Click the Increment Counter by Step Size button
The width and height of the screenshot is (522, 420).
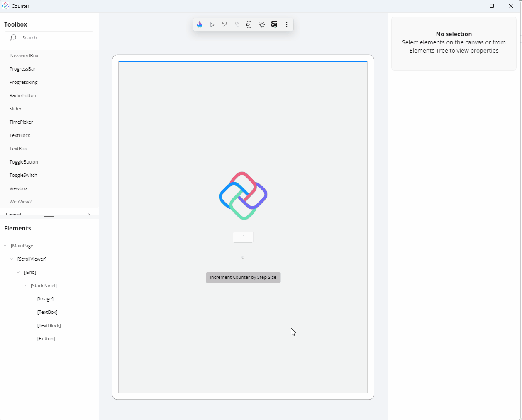pyautogui.click(x=243, y=277)
